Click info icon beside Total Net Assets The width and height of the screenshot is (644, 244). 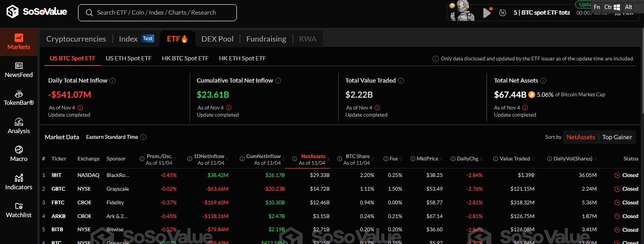543,81
